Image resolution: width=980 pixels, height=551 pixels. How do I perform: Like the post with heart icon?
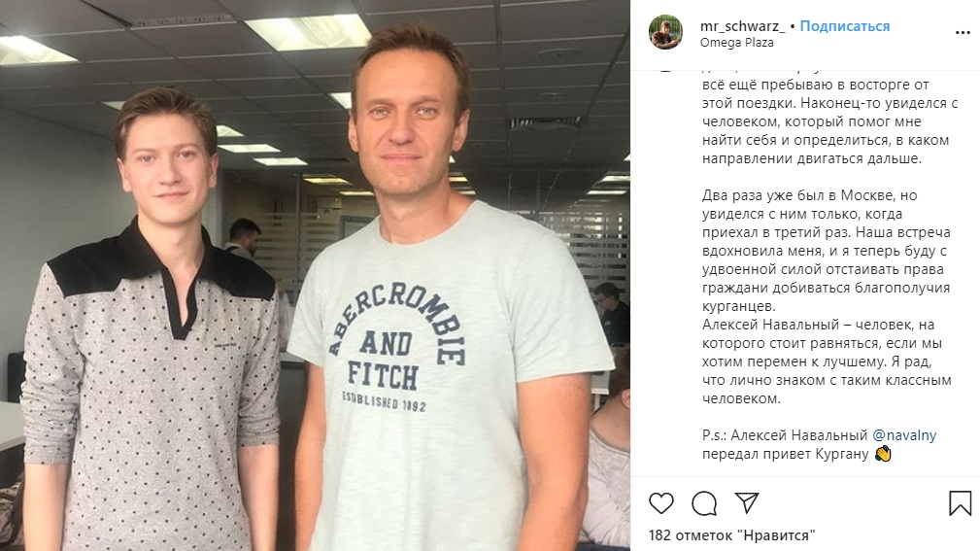(661, 502)
